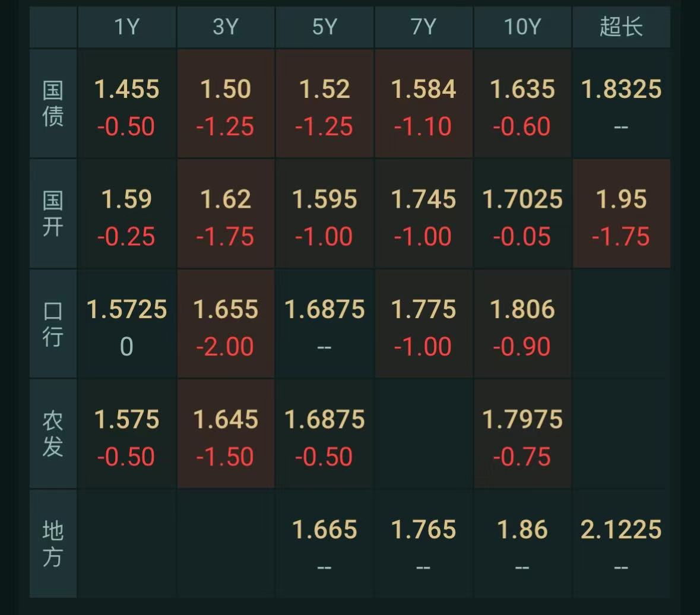Open the 国债 10Y cell showing 1.635
700x615 pixels.
[x=522, y=103]
